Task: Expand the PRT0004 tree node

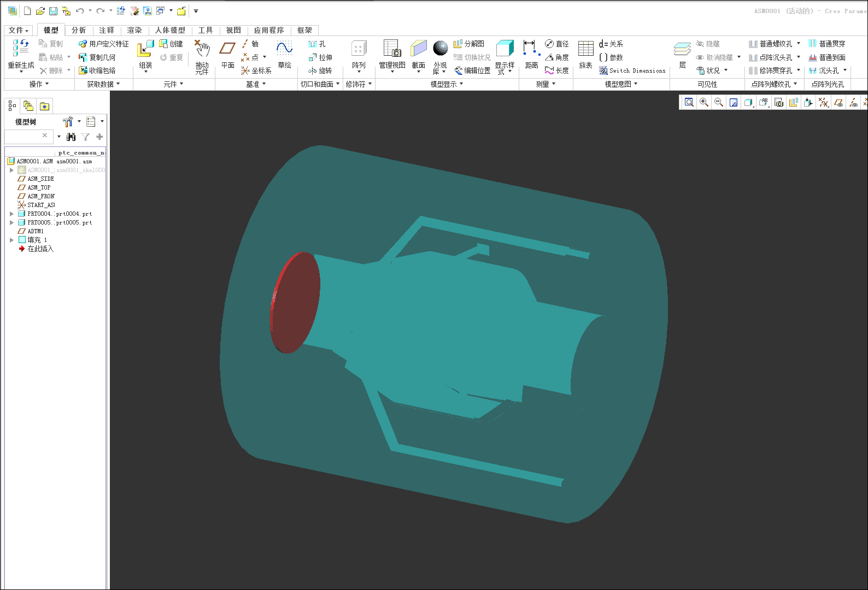Action: click(11, 214)
